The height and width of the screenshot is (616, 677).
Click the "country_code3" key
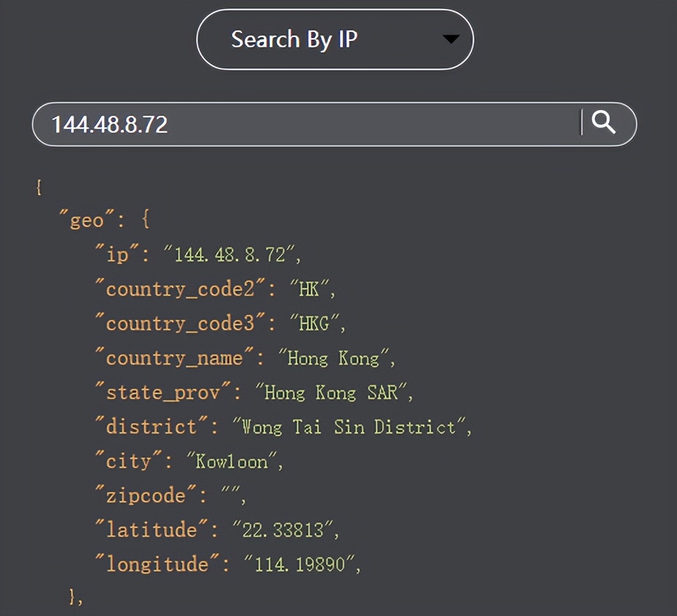(180, 324)
